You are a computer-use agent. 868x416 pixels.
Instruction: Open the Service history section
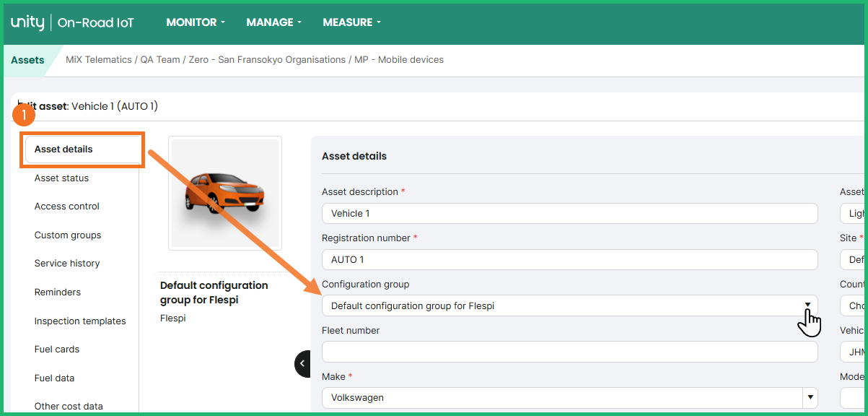pyautogui.click(x=67, y=263)
